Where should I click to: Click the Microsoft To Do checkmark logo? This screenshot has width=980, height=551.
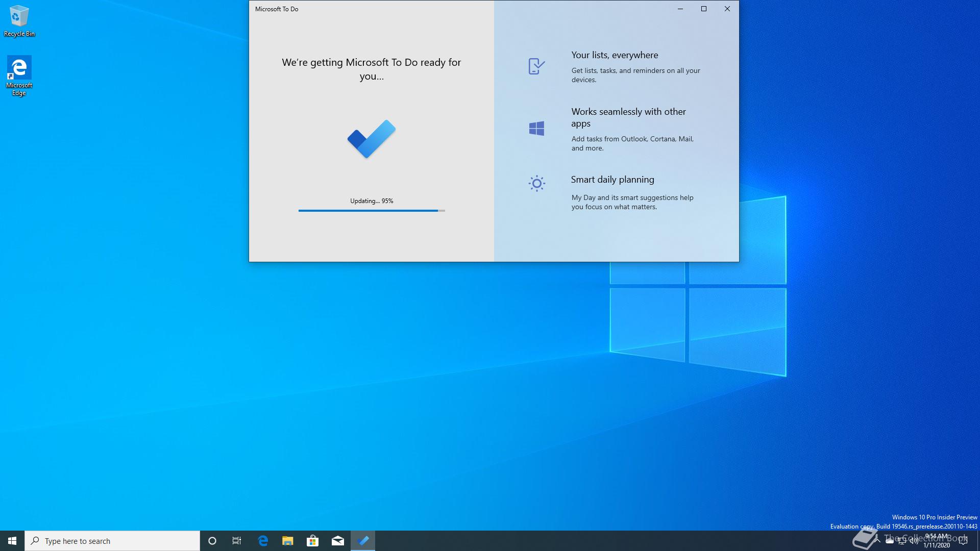click(x=372, y=139)
